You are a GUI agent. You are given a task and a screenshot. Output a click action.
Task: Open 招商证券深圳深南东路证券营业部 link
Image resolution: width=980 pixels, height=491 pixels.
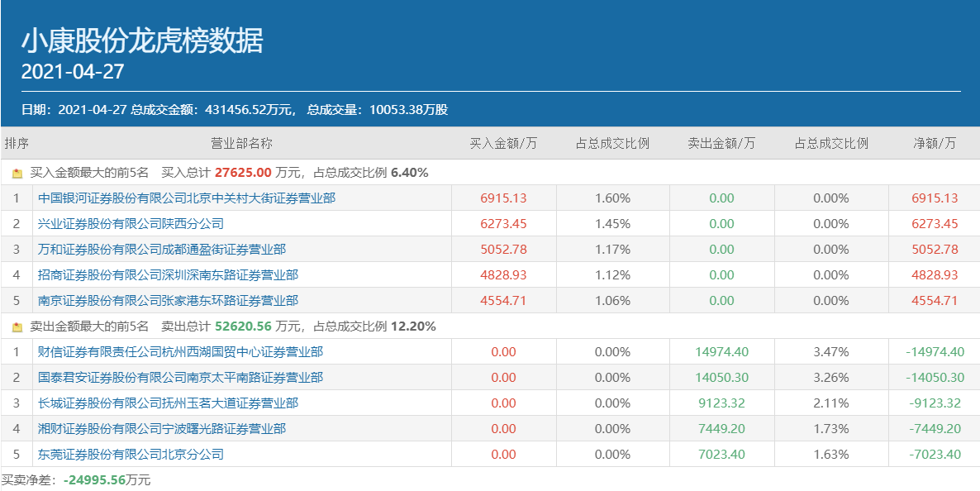(168, 275)
